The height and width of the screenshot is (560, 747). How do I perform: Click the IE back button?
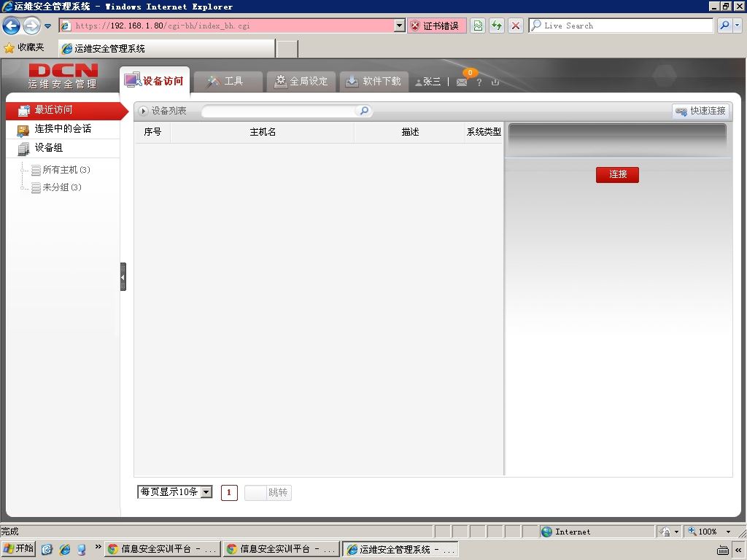pos(12,26)
